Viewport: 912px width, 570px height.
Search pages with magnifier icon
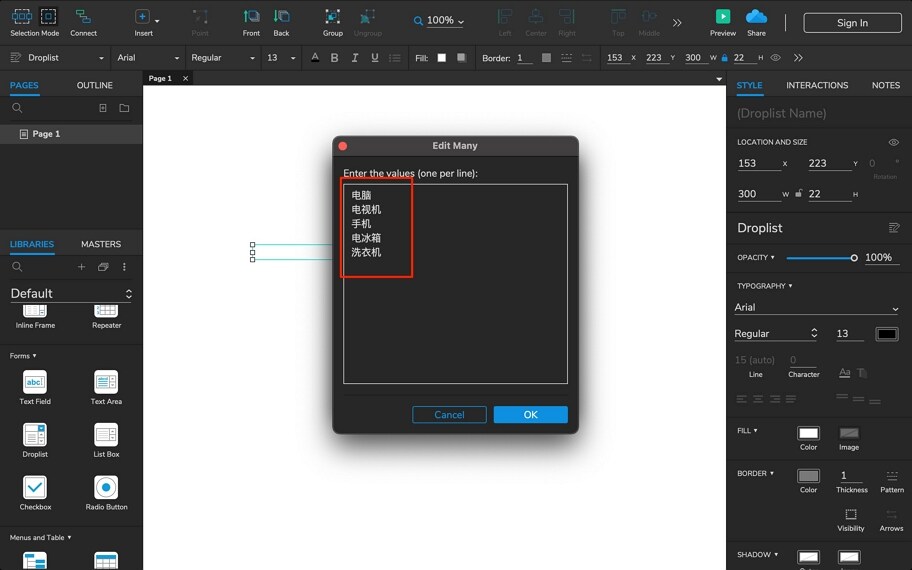tap(17, 108)
